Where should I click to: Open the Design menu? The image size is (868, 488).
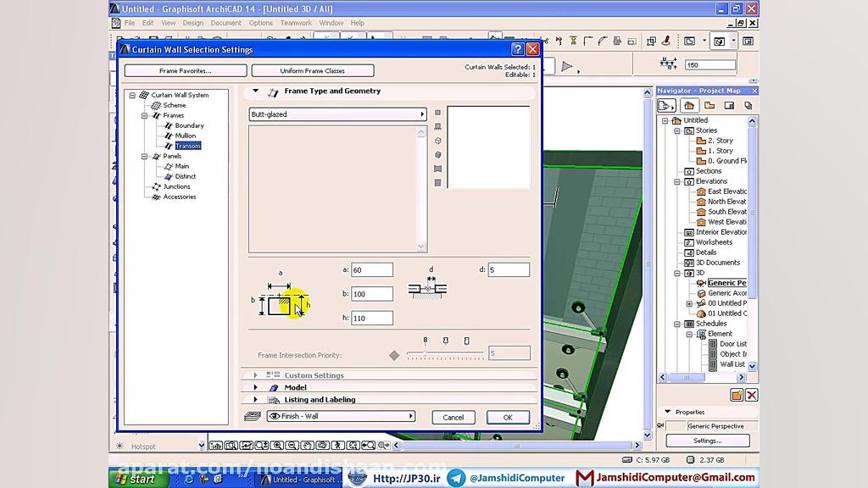(193, 23)
